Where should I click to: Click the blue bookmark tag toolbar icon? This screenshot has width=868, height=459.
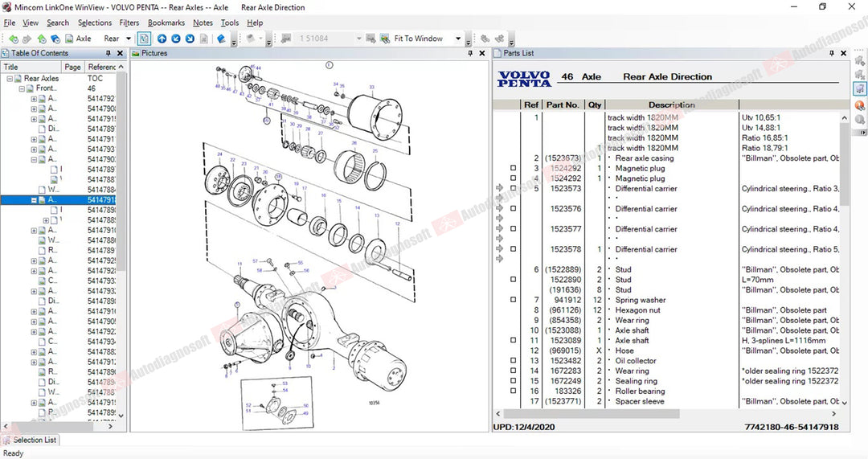(x=221, y=39)
